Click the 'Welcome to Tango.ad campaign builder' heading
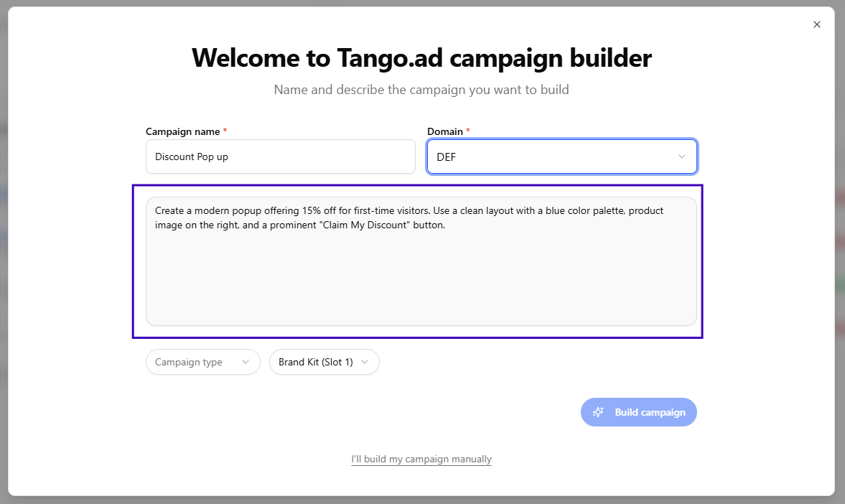845x504 pixels. 421,57
